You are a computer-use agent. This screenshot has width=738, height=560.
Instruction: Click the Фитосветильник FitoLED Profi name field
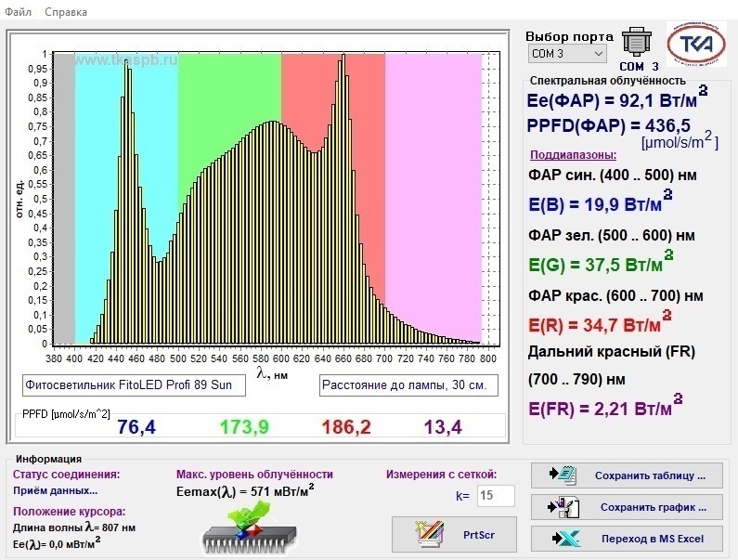coord(134,385)
